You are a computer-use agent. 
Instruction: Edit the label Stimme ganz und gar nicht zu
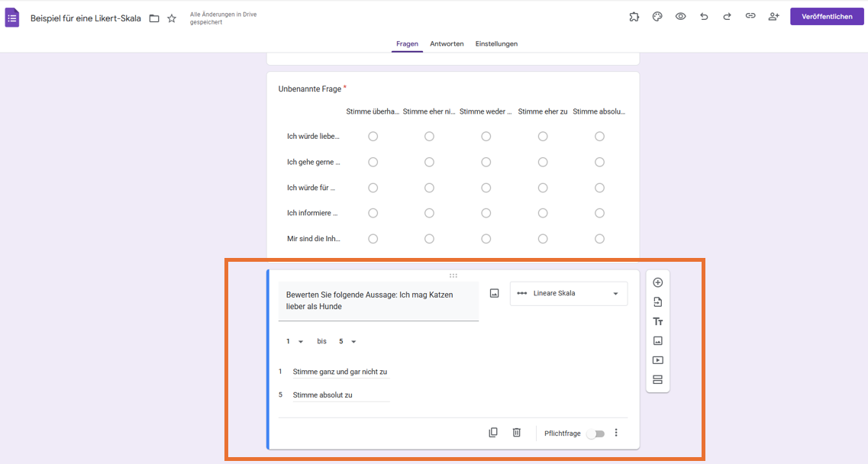coord(340,372)
